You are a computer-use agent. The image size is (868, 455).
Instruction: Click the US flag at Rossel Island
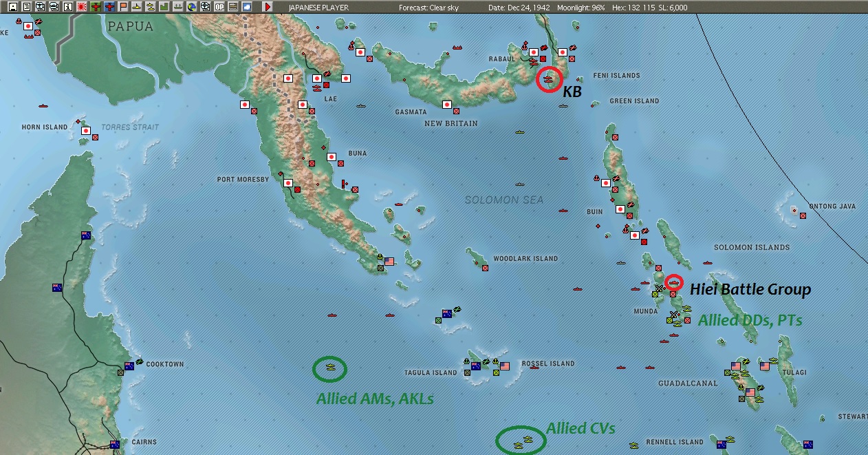click(x=505, y=366)
